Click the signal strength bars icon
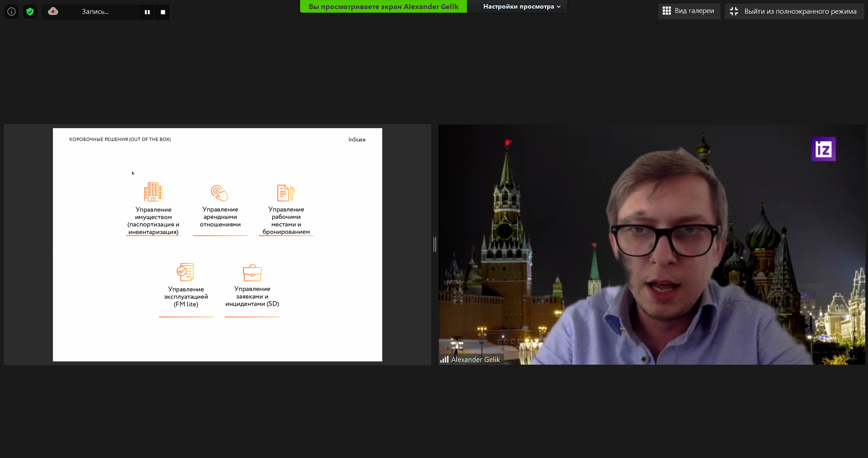This screenshot has width=868, height=458. coord(444,359)
